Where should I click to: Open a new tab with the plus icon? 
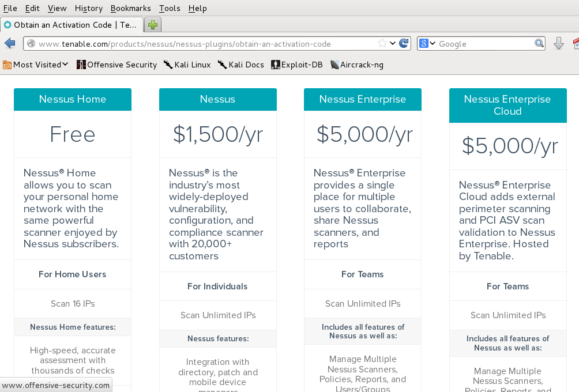coord(152,25)
